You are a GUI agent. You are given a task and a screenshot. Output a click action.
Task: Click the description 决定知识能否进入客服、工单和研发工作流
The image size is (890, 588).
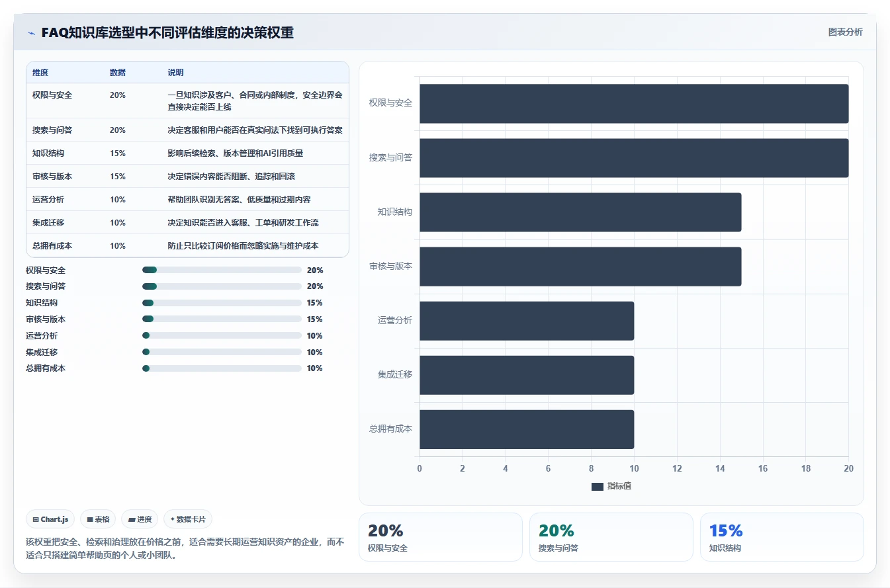click(243, 222)
